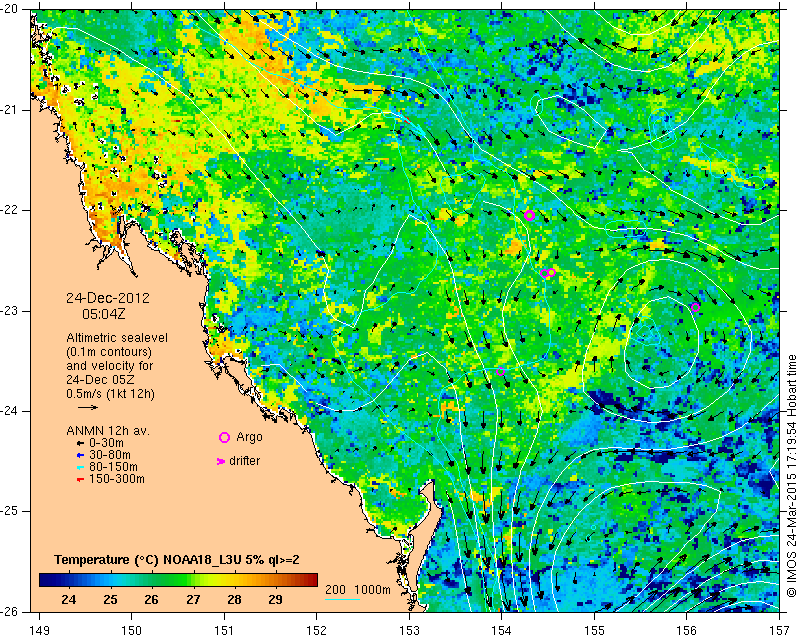Click longitude axis label 153
This screenshot has width=800, height=640.
[x=409, y=630]
